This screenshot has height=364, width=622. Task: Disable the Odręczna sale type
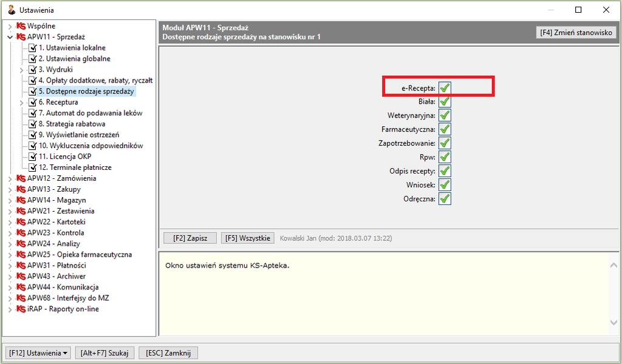click(x=445, y=198)
